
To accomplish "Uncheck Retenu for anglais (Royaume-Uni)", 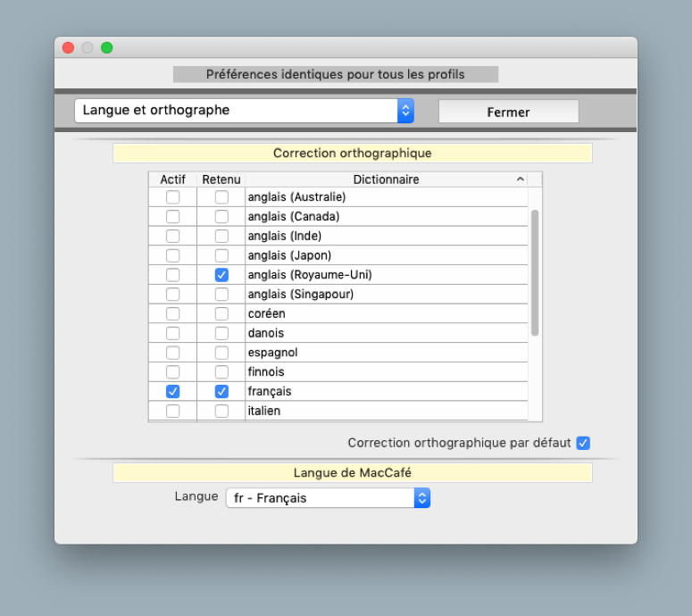I will point(221,275).
